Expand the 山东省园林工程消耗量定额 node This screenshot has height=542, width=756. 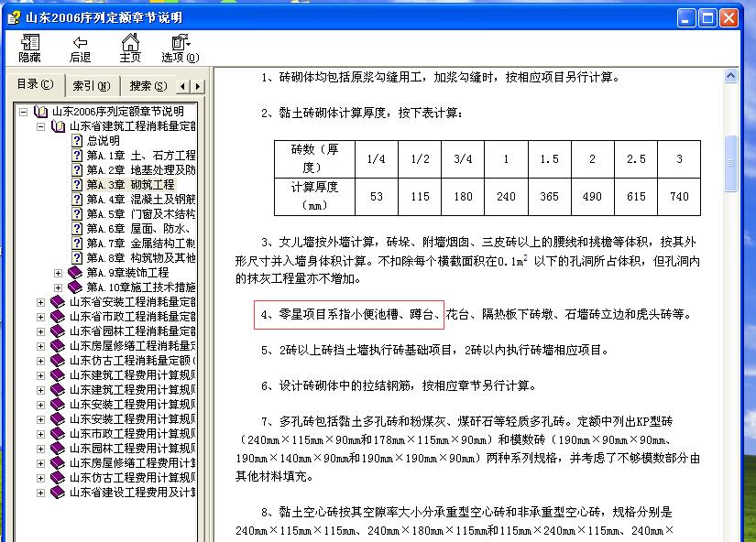[x=40, y=331]
